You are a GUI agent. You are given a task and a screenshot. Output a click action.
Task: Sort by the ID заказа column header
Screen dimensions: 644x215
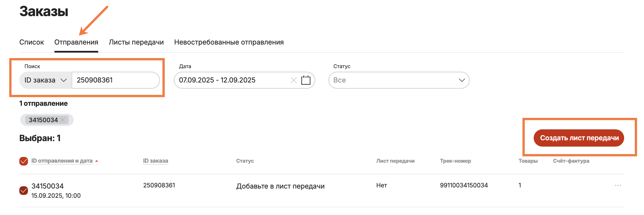click(x=156, y=161)
